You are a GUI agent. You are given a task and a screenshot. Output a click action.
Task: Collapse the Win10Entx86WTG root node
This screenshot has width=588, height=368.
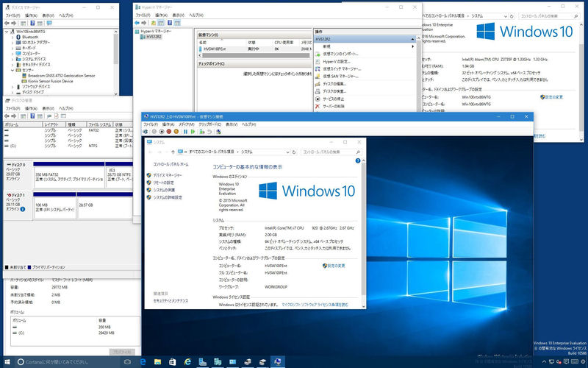(7, 32)
